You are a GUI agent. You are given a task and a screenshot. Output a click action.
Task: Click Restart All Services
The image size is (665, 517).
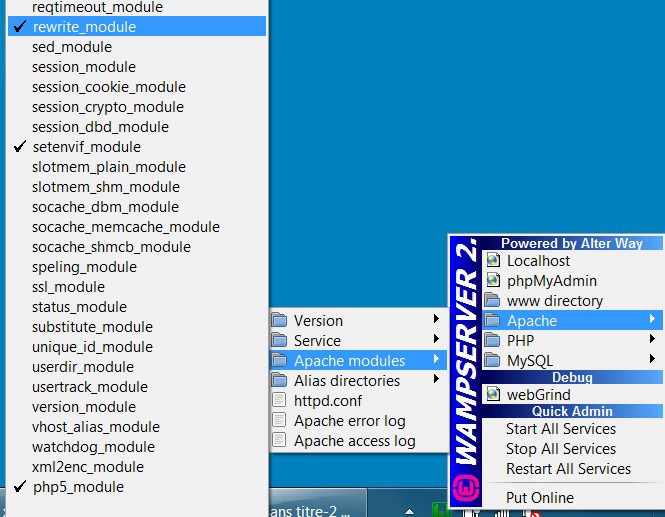573,468
